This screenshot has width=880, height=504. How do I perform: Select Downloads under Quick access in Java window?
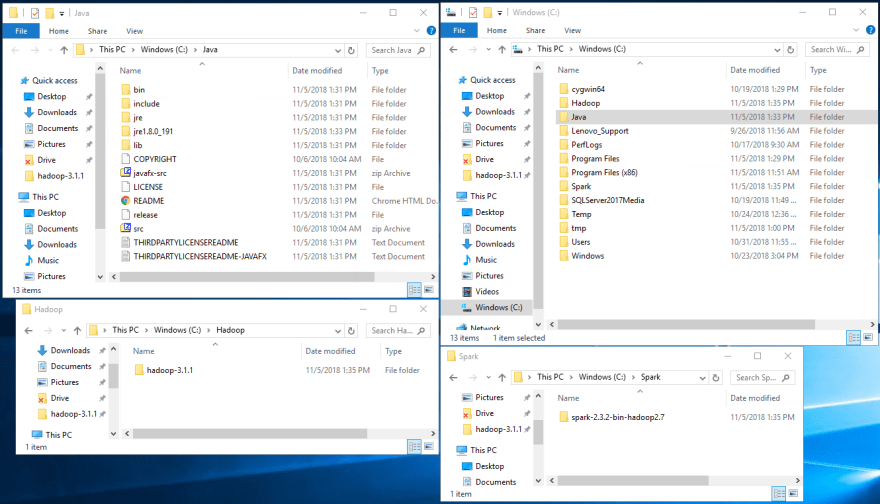pyautogui.click(x=51, y=112)
